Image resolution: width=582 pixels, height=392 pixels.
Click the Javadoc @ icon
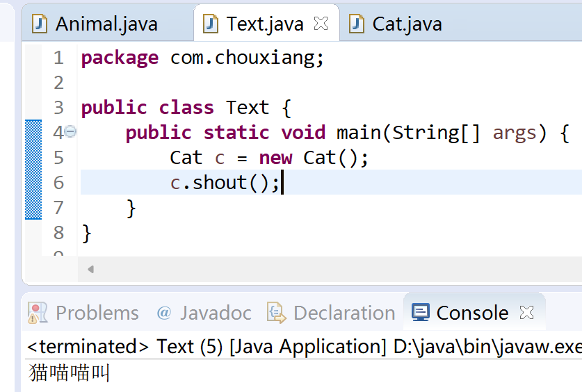click(163, 313)
